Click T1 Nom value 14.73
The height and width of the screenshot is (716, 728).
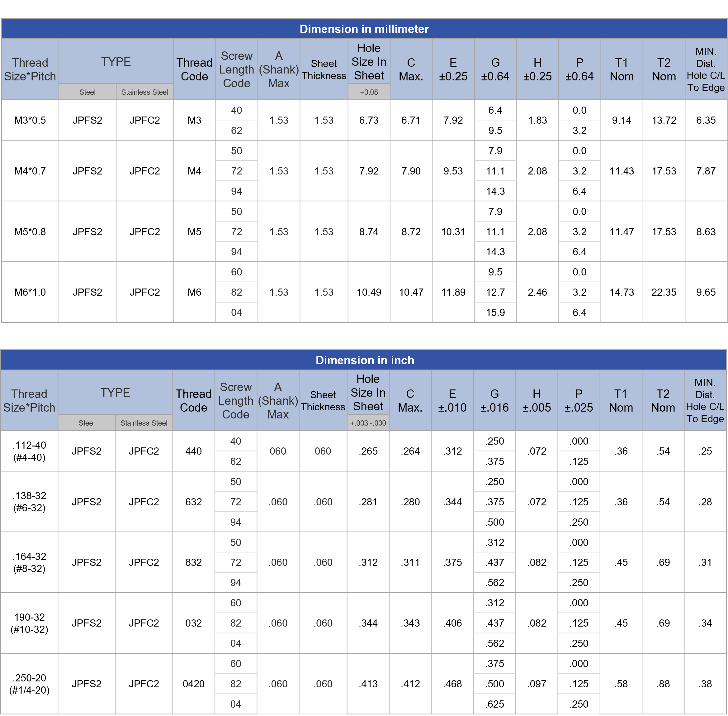click(x=622, y=292)
